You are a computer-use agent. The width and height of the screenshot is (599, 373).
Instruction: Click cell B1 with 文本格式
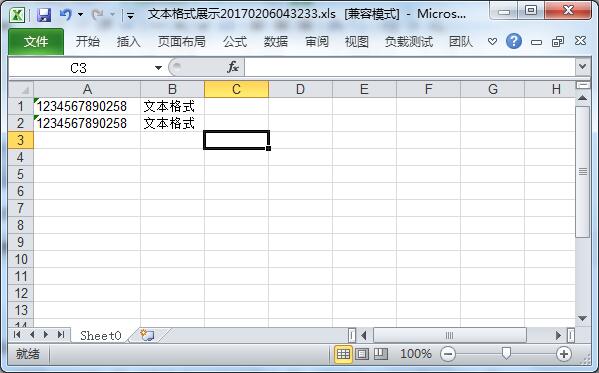point(172,106)
